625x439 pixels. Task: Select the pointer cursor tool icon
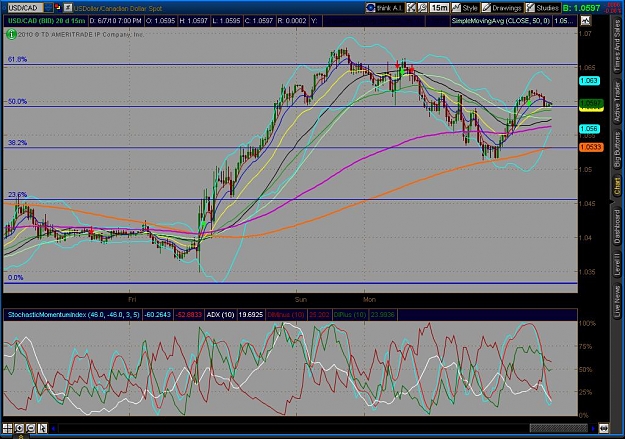point(42,428)
